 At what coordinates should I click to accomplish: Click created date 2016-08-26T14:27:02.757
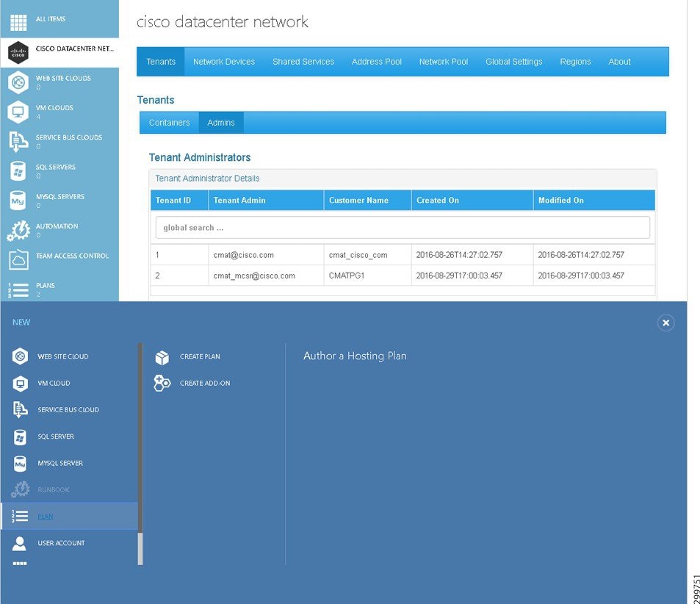(459, 255)
